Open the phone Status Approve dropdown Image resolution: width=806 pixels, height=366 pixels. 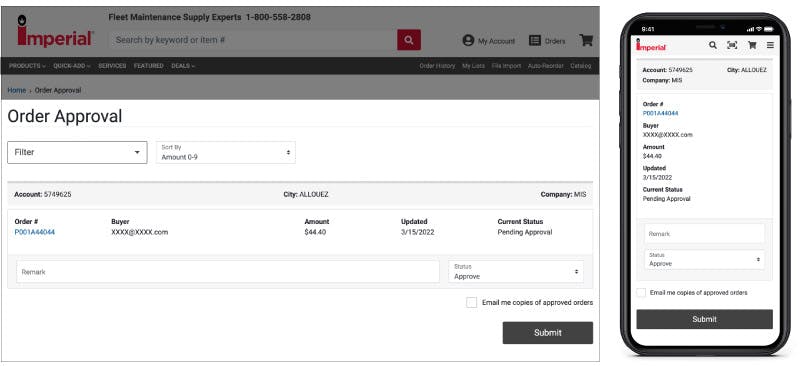[704, 260]
